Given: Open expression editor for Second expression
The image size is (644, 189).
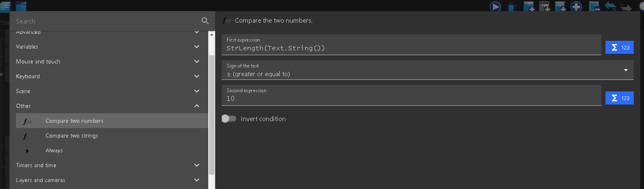Looking at the screenshot, I should 619,98.
